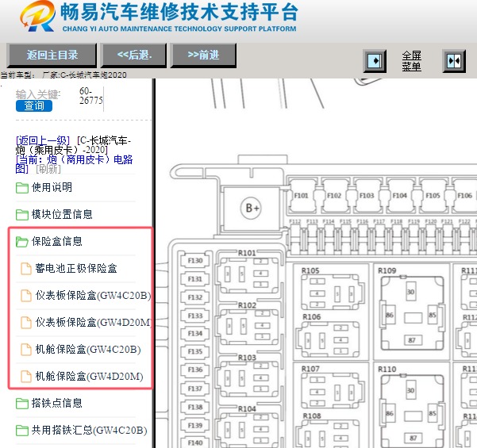Viewport: 477px width, 448px height.
Task: Click the folder icon beside 搭铁点信息
Action: tap(22, 404)
